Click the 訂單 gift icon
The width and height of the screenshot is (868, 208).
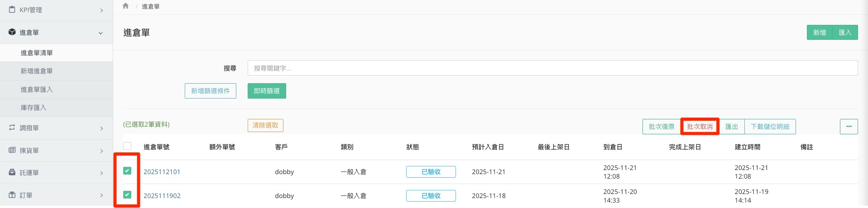pyautogui.click(x=12, y=195)
